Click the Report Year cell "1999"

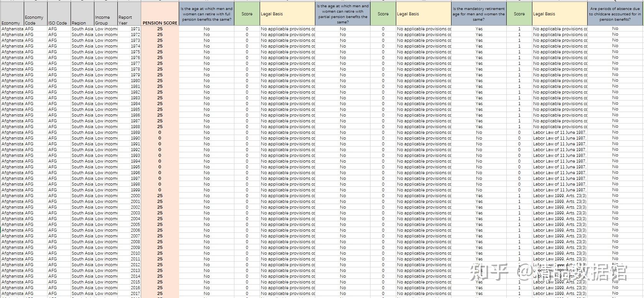129,190
